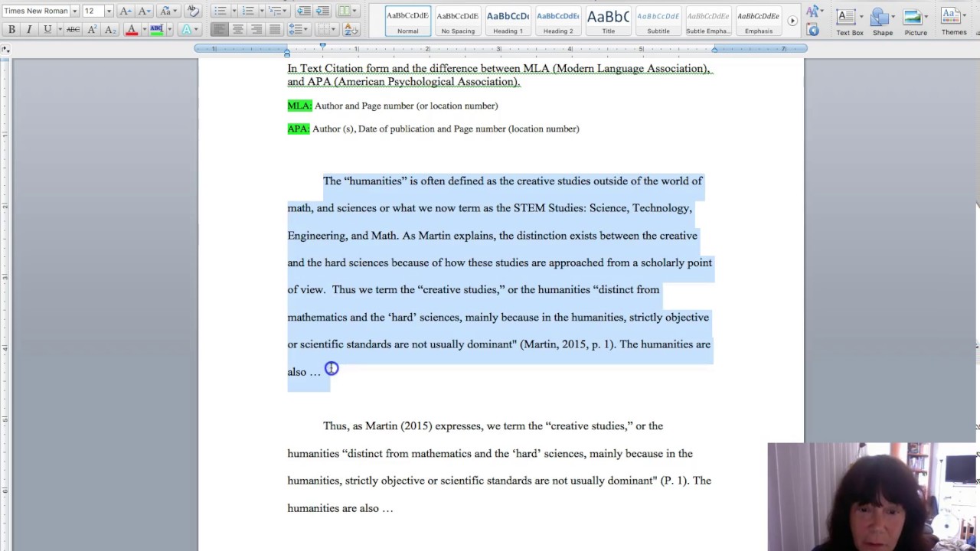Apply Normal style
Screen dimensions: 980x551
(x=407, y=21)
